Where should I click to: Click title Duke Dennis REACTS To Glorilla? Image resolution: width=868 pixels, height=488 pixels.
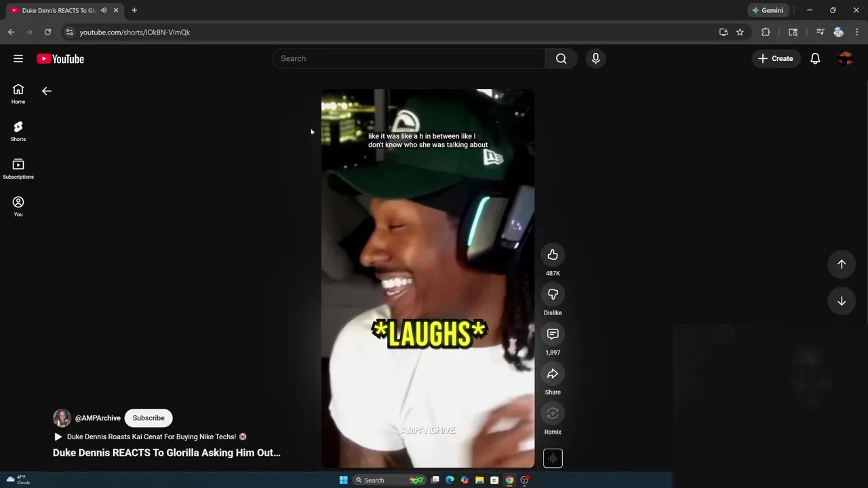pos(167,453)
